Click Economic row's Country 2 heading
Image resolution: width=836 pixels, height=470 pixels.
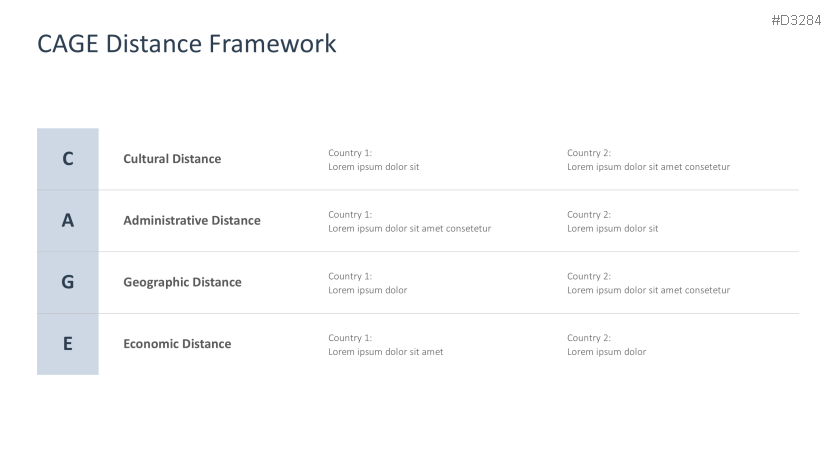point(589,338)
